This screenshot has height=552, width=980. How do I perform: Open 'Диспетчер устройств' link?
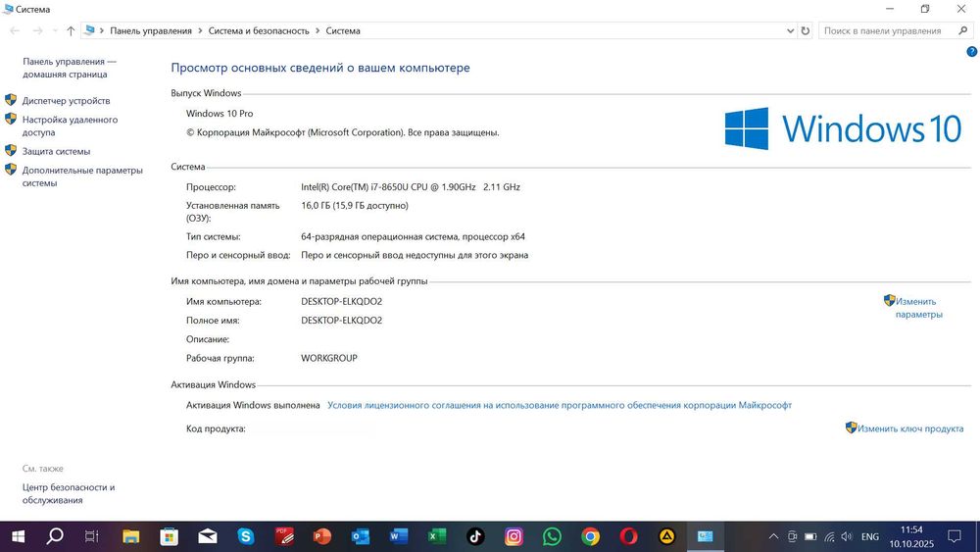coord(67,101)
